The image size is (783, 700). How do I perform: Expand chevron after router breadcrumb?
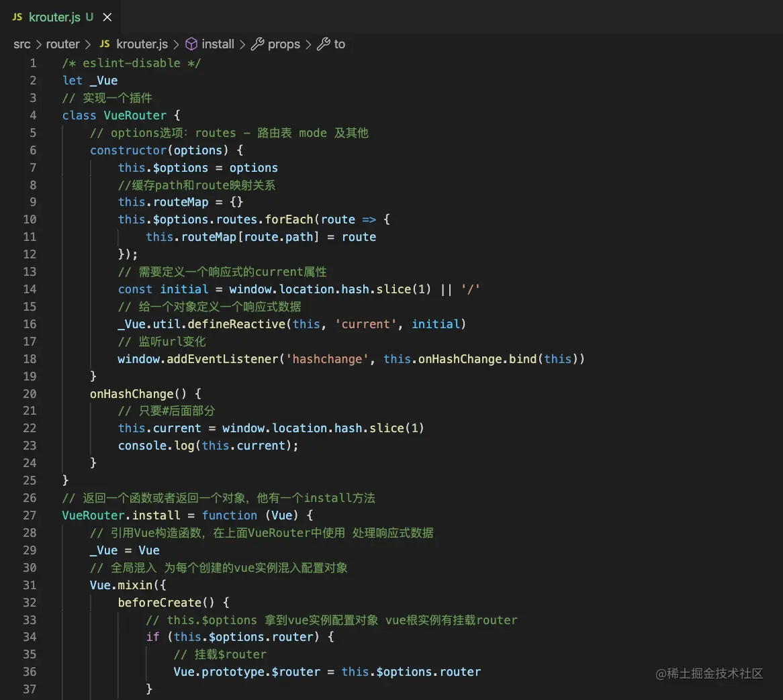pyautogui.click(x=88, y=45)
